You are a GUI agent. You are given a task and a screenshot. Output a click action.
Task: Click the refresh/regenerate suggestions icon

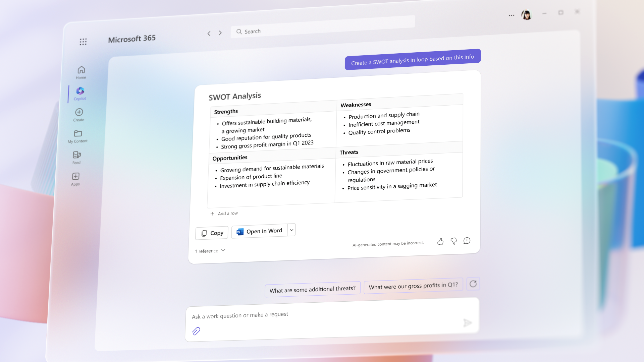[x=473, y=284]
